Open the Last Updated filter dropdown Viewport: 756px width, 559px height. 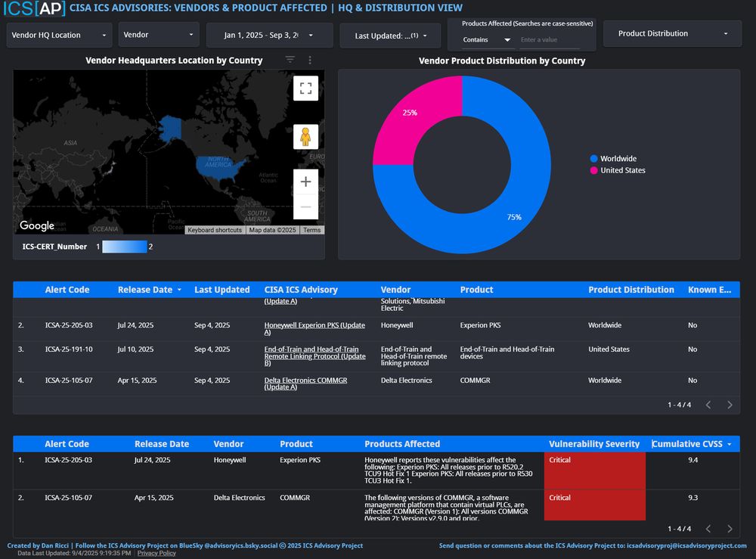point(390,36)
